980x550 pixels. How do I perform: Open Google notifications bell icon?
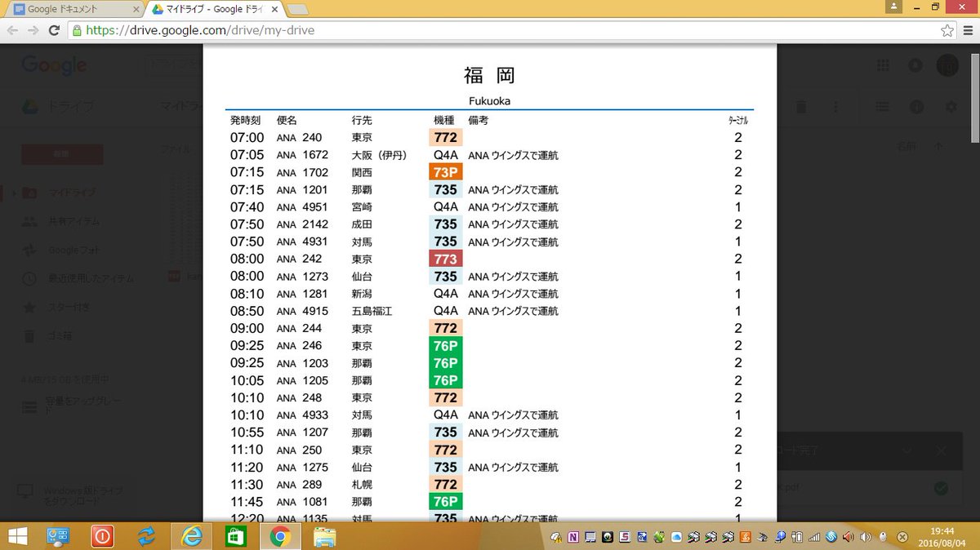[915, 65]
